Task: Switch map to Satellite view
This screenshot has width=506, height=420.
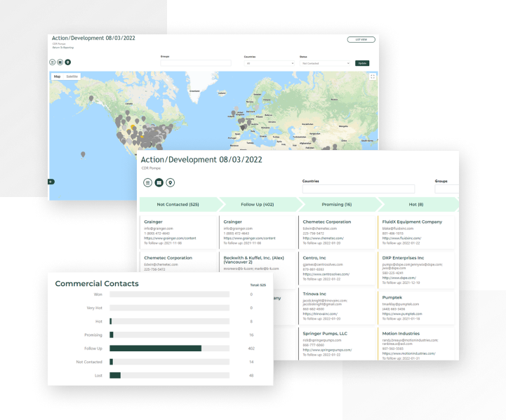Action: [72, 76]
